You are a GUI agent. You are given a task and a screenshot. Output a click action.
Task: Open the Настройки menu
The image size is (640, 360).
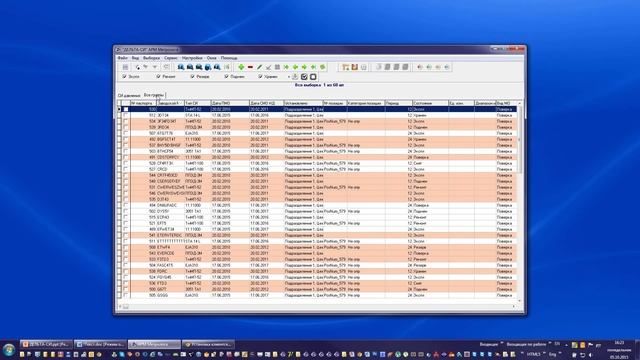(192, 58)
